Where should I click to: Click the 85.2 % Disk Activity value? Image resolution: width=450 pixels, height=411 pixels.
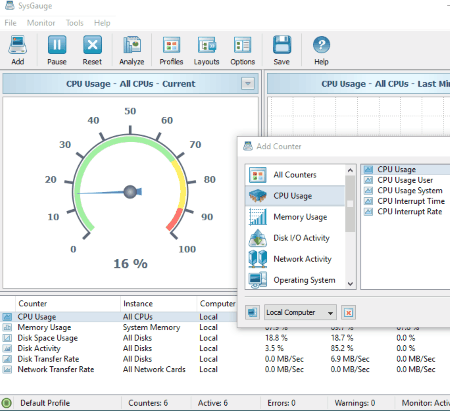pyautogui.click(x=342, y=348)
